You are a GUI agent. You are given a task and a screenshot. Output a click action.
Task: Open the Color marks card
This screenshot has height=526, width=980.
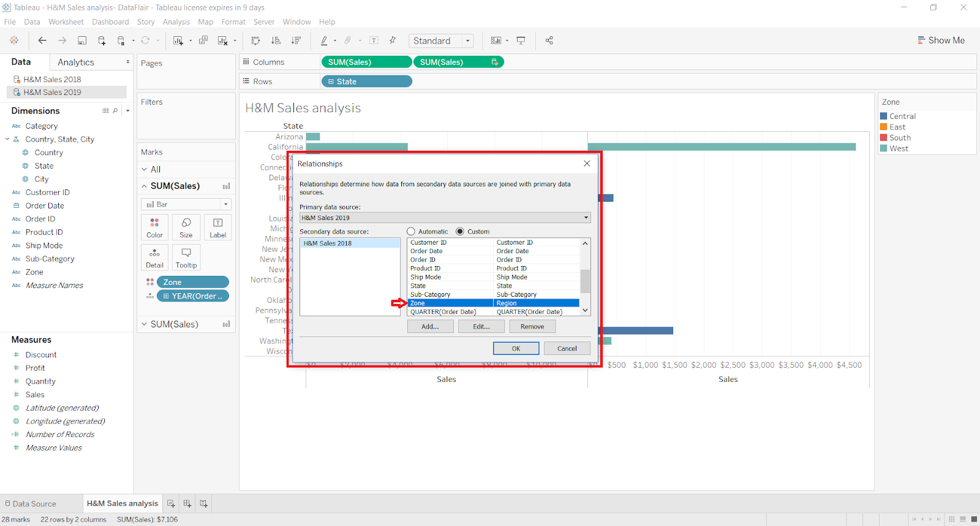(155, 227)
